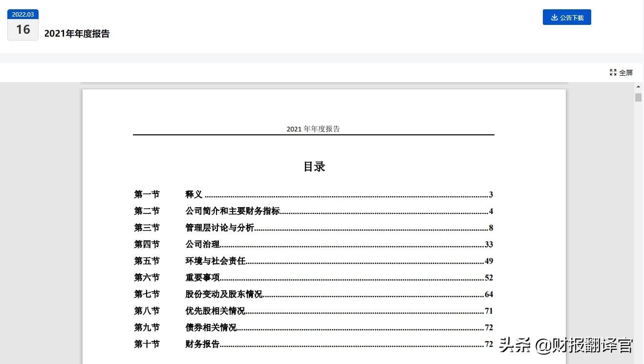Viewport: 644px width, 364px height.
Task: Click the scrollbar up arrow
Action: [638, 86]
